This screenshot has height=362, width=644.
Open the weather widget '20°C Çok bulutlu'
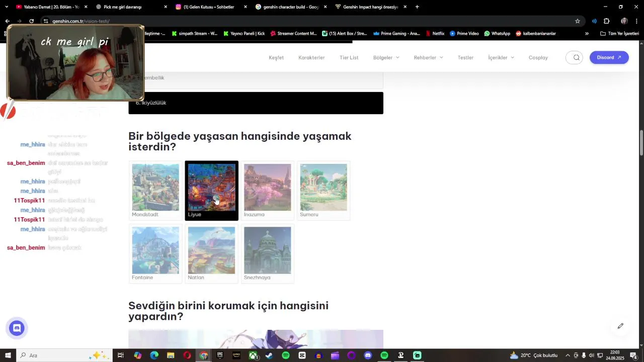[534, 355]
